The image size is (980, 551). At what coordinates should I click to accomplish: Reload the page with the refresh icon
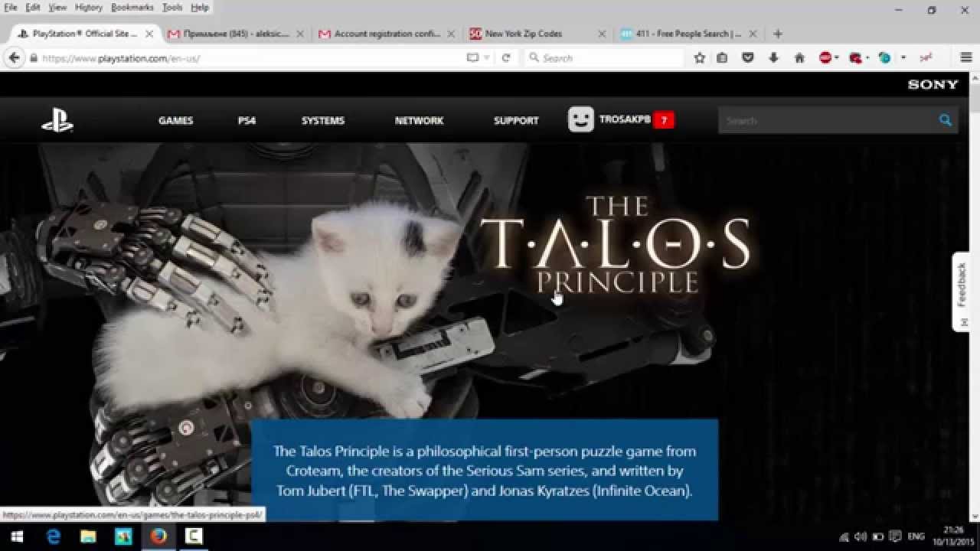[506, 58]
